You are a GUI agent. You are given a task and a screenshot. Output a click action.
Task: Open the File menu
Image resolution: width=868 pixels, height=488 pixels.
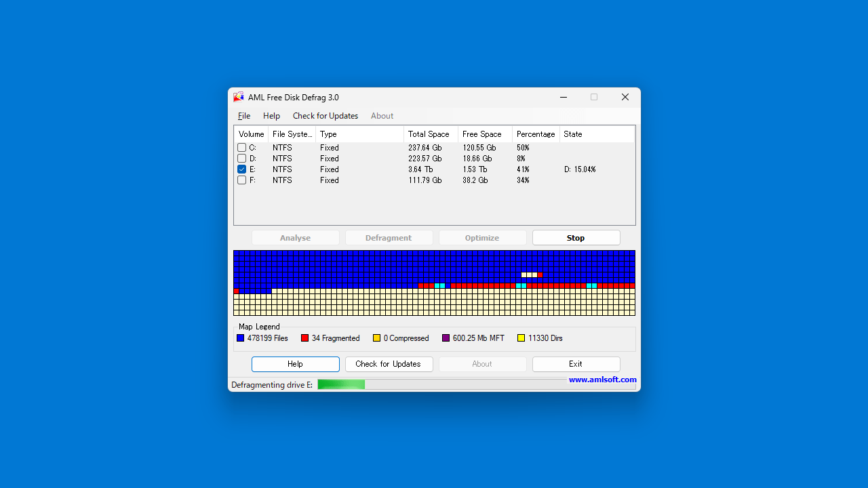[x=244, y=116]
